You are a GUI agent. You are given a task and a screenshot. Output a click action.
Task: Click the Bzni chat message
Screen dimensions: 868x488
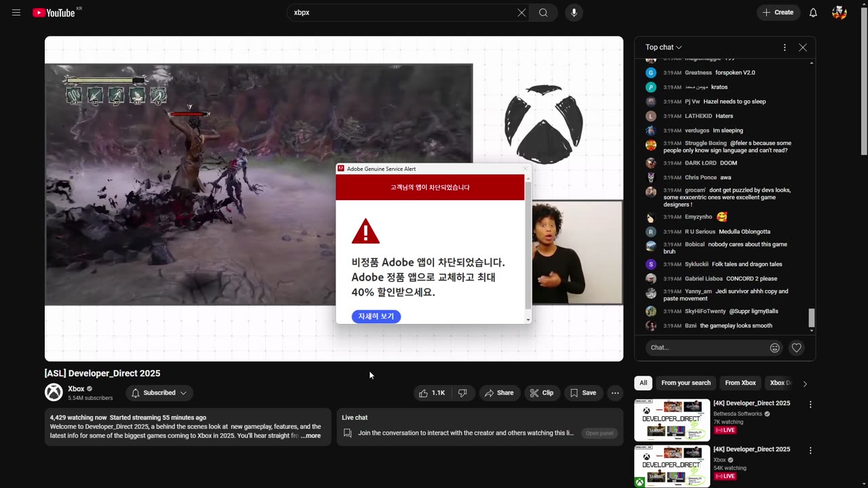coord(736,326)
